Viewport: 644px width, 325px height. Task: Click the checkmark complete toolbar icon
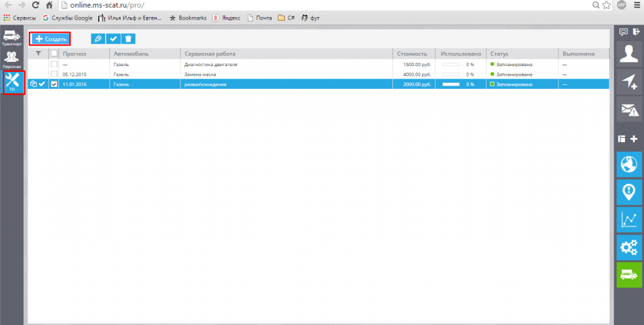(x=113, y=38)
